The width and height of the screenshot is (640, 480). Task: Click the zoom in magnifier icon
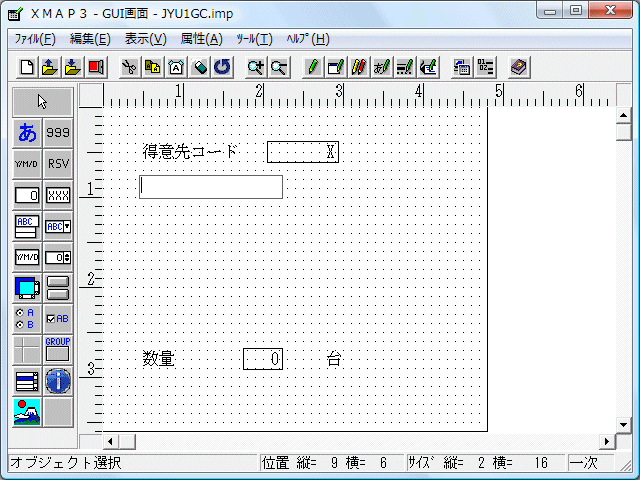(x=256, y=67)
